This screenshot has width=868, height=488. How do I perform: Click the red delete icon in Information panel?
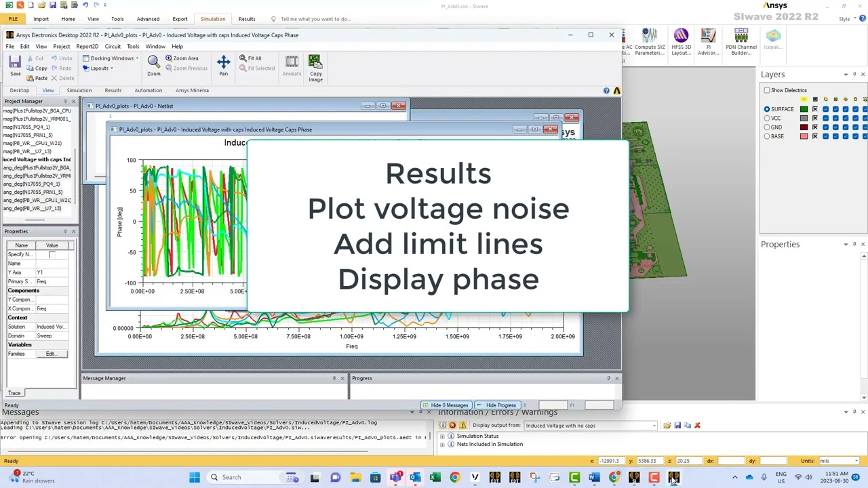click(x=697, y=426)
